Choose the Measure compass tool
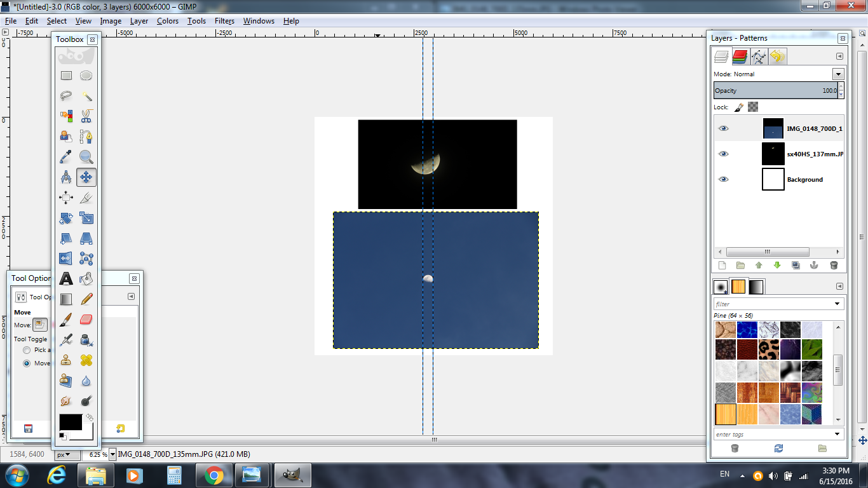 [66, 177]
